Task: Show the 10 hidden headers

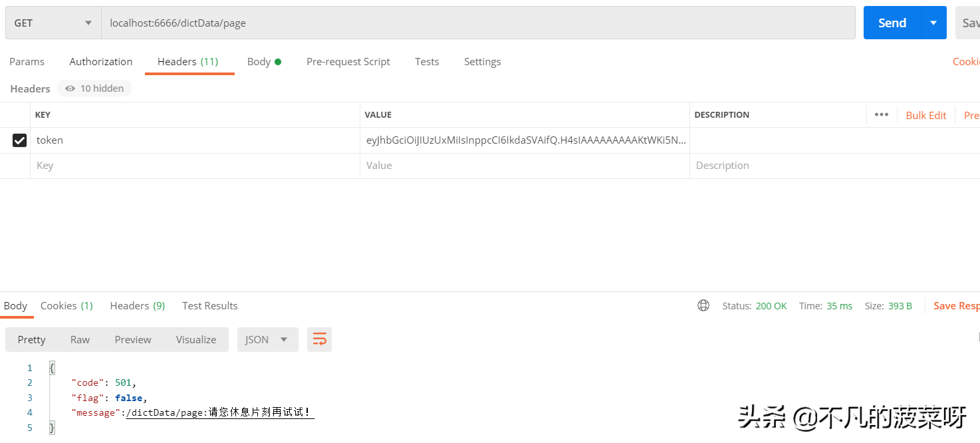Action: click(x=94, y=88)
